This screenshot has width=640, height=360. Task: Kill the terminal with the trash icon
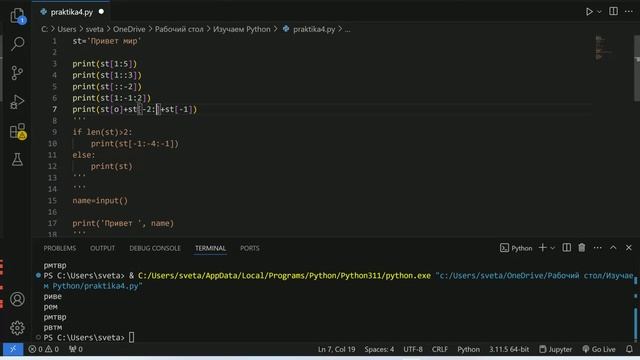(x=582, y=247)
